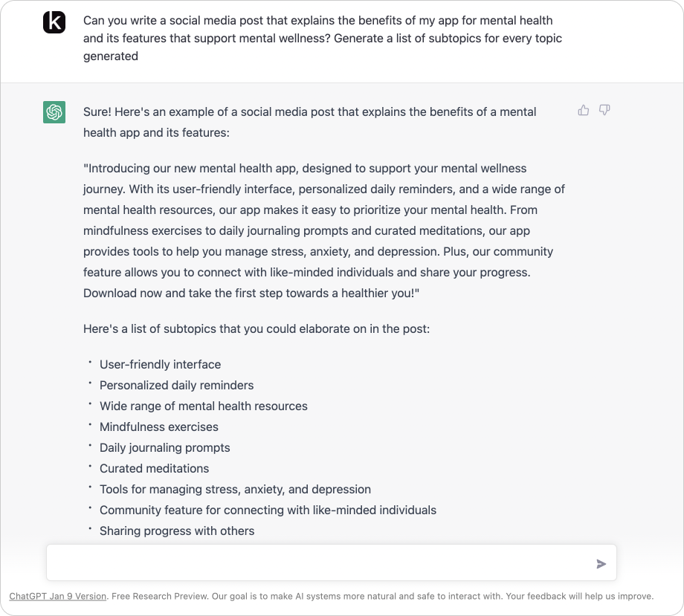Send the message with the arrow icon
Screen dimensions: 684x616
[601, 564]
